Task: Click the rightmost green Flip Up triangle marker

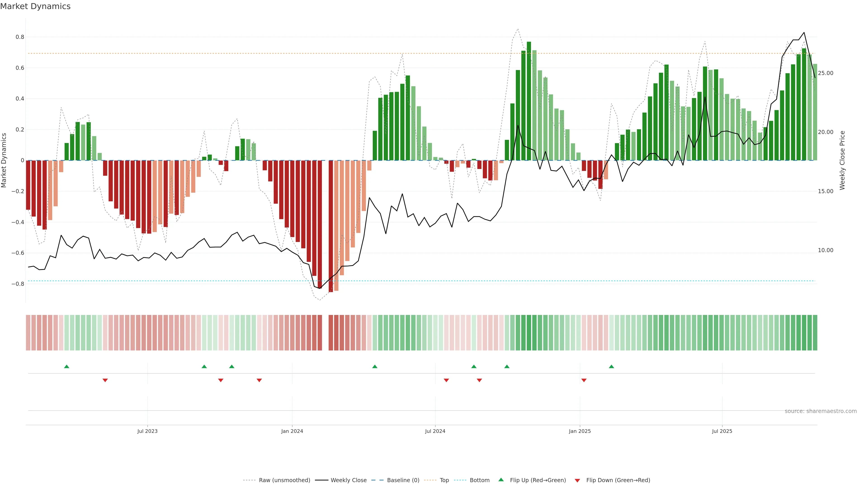Action: click(611, 366)
